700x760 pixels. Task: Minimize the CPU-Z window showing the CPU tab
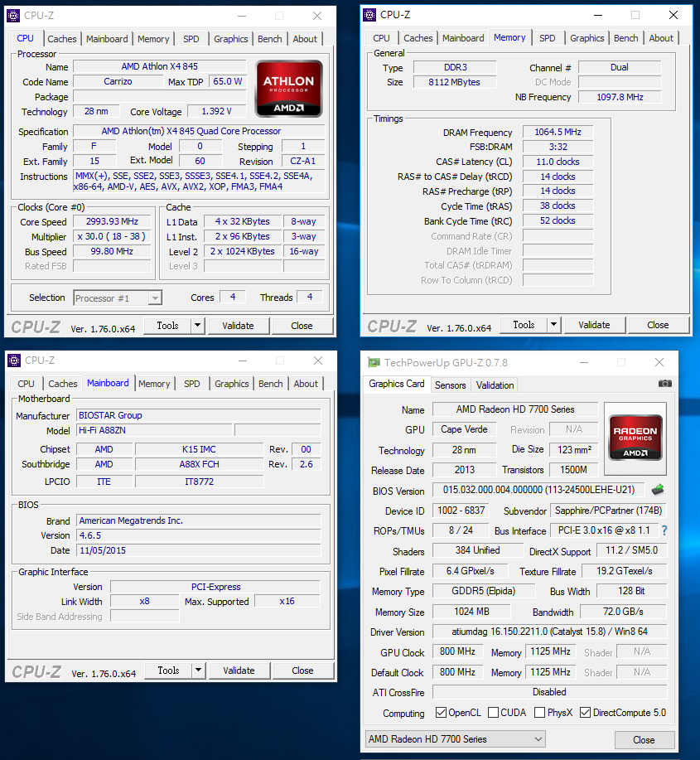tap(242, 16)
